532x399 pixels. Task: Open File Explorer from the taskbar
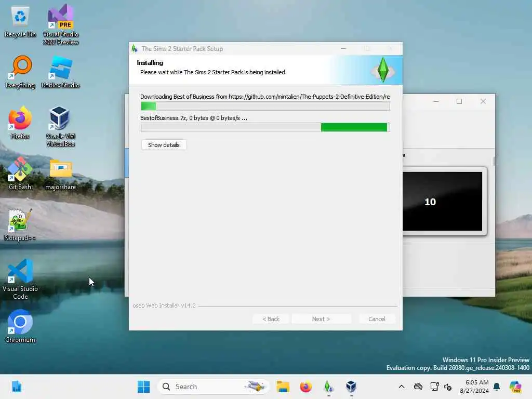[283, 387]
